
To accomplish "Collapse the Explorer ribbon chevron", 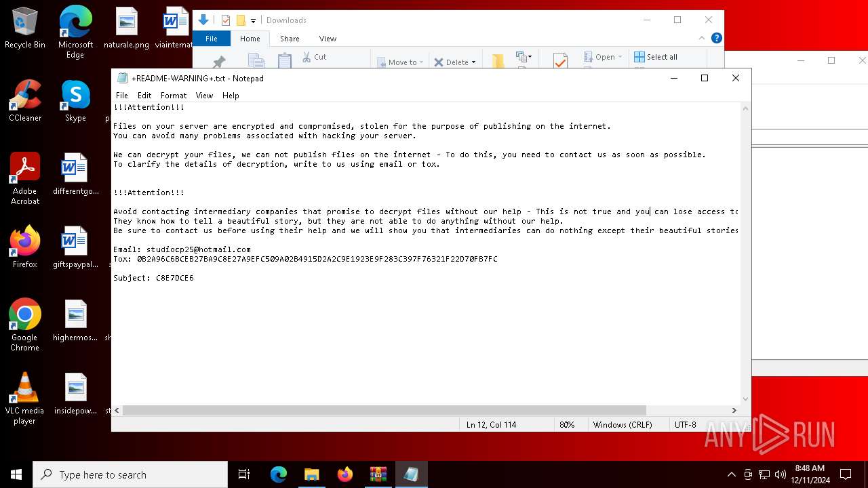I will 702,38.
